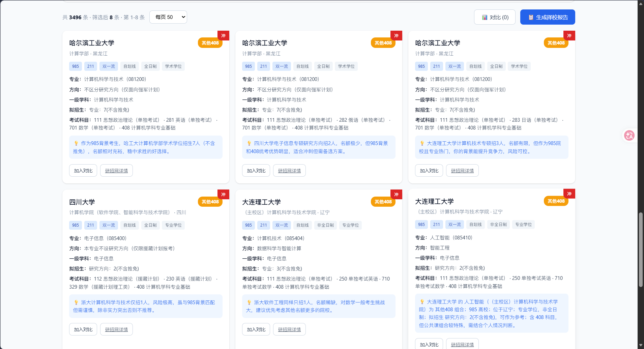The width and height of the screenshot is (644, 349).
Task: Click the 四川大学 card title
Action: (82, 202)
